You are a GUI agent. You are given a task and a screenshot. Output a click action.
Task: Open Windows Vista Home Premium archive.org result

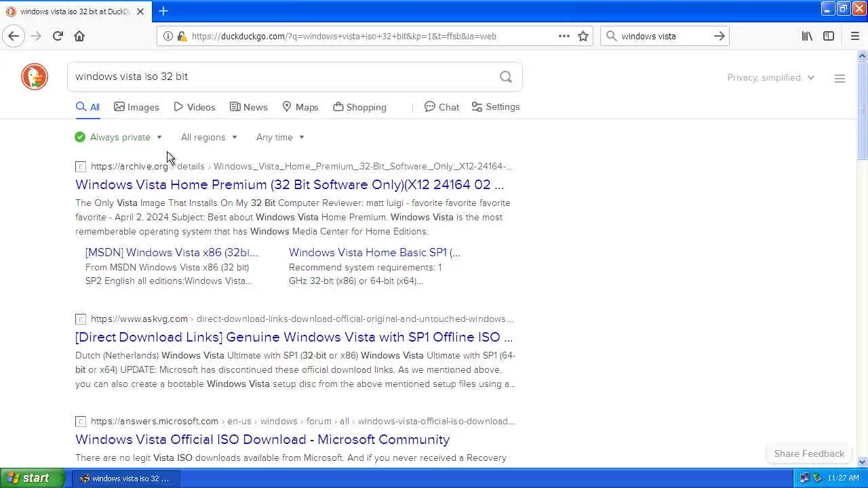point(290,184)
